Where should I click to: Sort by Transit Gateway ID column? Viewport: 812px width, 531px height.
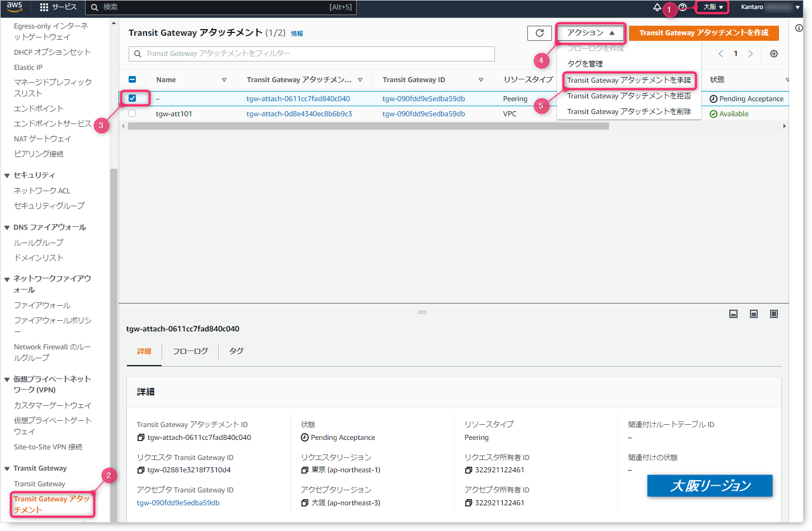[x=481, y=80]
